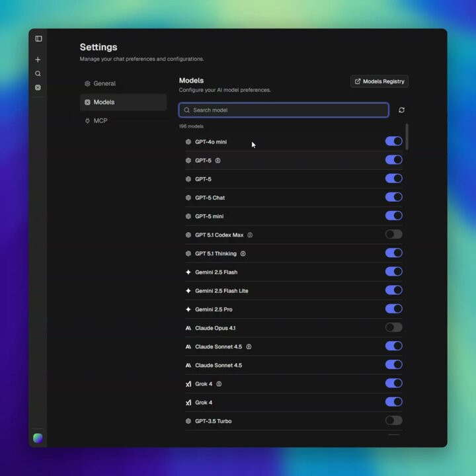The image size is (476, 476).
Task: Click the gear icon next to General
Action: pos(87,83)
